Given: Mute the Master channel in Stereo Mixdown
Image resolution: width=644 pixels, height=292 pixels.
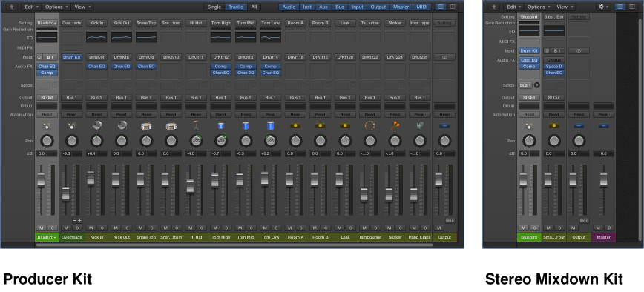Looking at the screenshot, I should click(x=598, y=228).
